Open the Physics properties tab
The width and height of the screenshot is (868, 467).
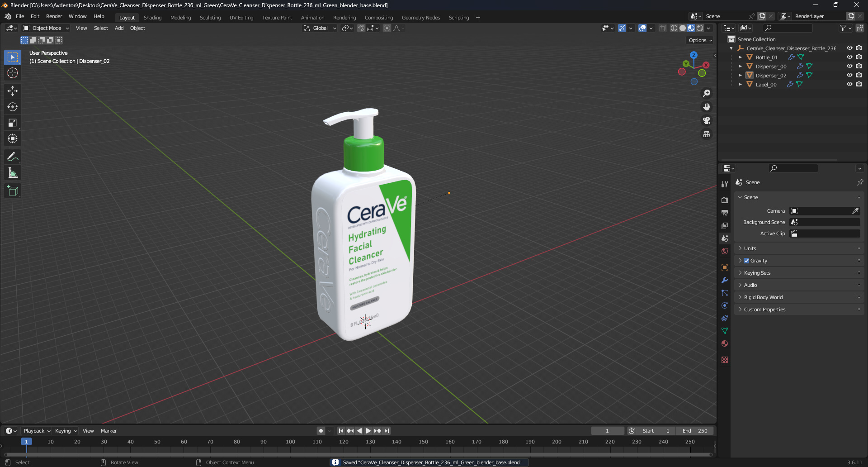click(x=725, y=305)
